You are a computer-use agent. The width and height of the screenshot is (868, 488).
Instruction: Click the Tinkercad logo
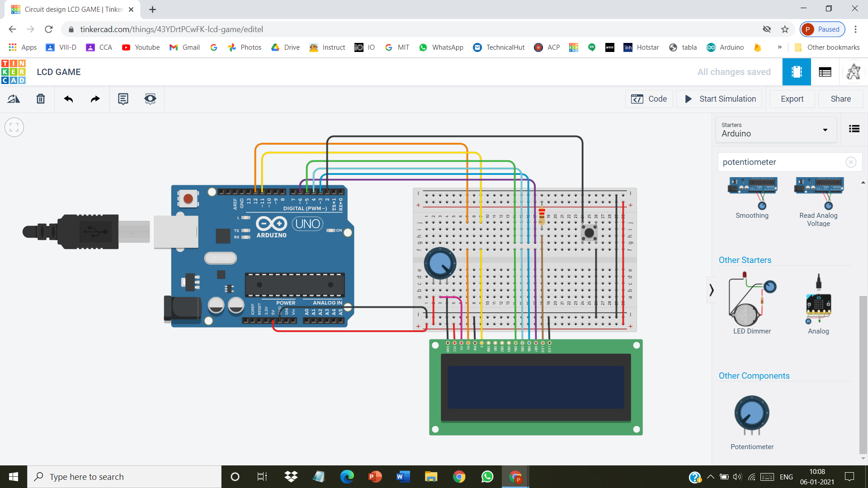[x=14, y=72]
